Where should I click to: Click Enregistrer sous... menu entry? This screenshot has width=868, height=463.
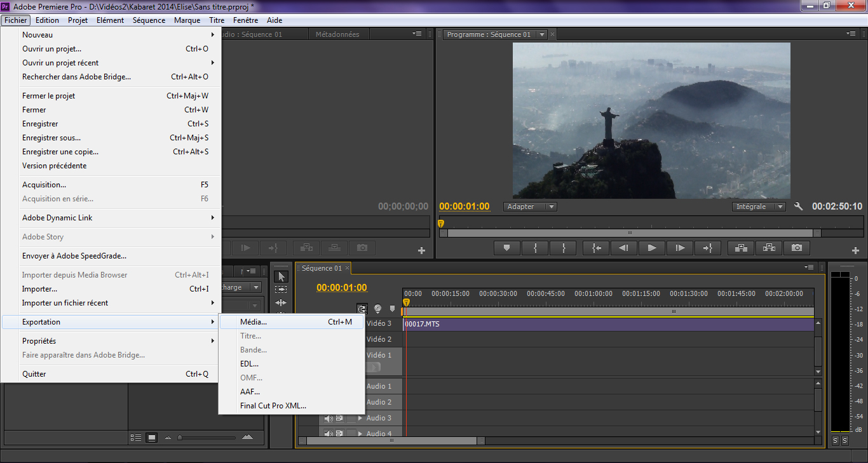pos(112,138)
